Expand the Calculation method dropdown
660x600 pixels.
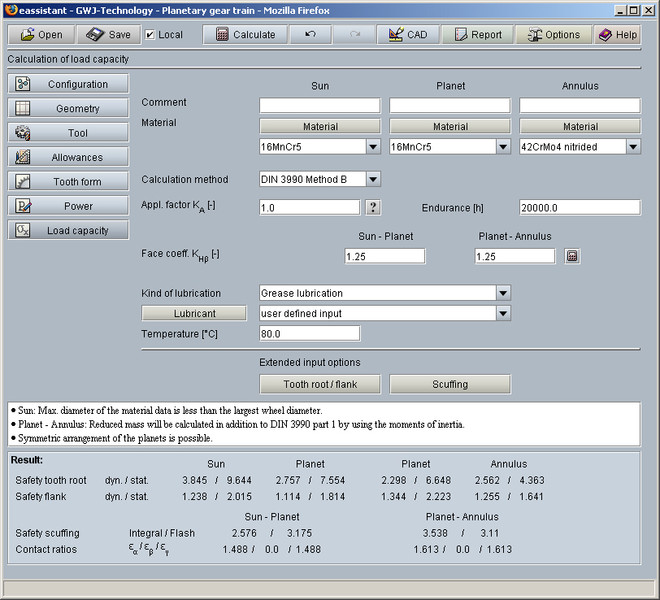[x=373, y=179]
